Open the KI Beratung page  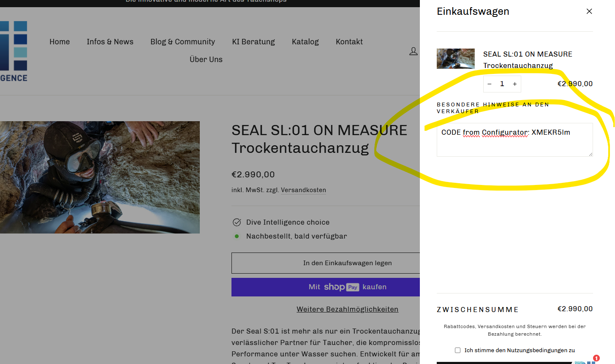(x=253, y=42)
